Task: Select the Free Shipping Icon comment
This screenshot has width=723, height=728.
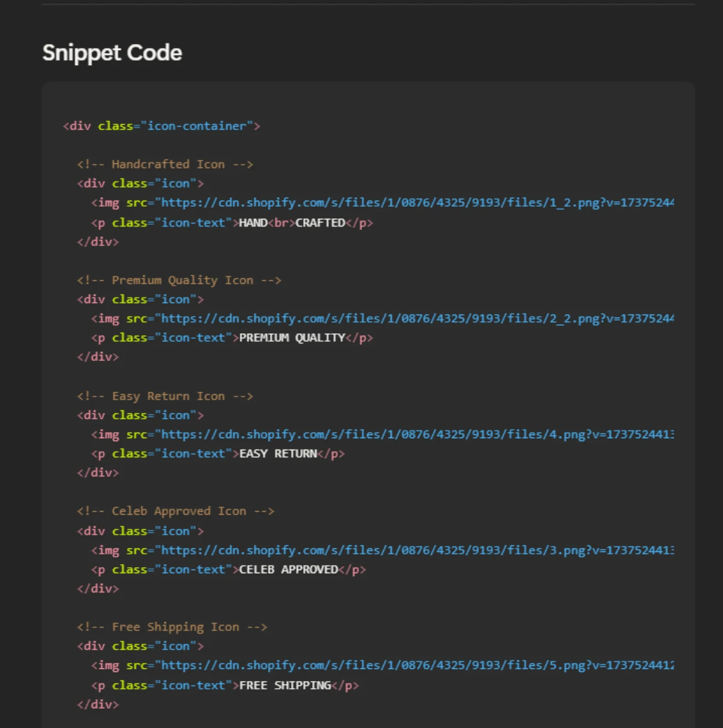Action: pyautogui.click(x=172, y=627)
